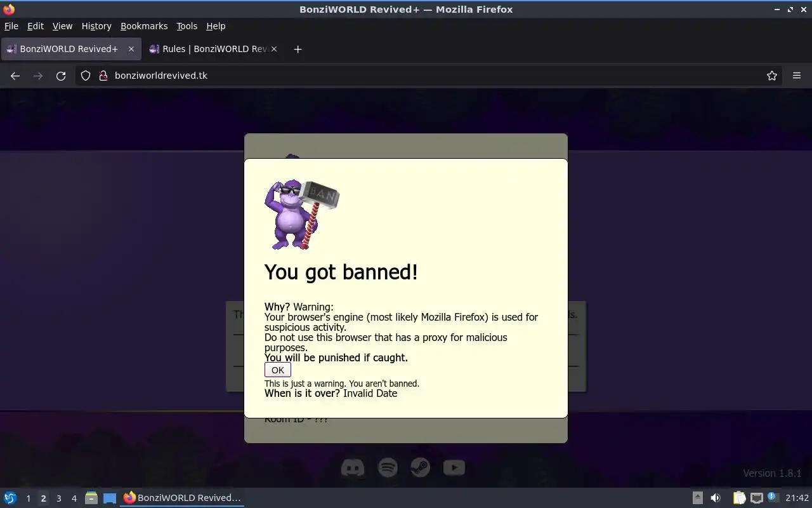Open the YouTube icon link
This screenshot has width=812, height=508.
[454, 468]
